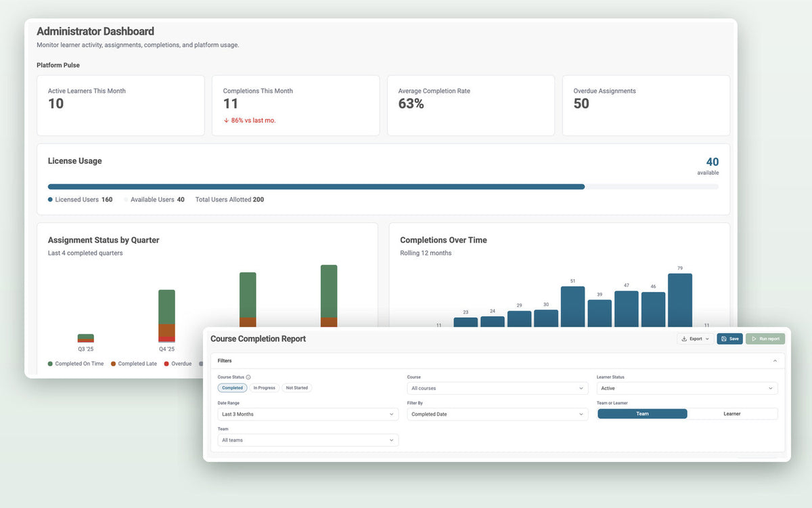Click the 'Total Users Allotted 200' text

pos(230,200)
